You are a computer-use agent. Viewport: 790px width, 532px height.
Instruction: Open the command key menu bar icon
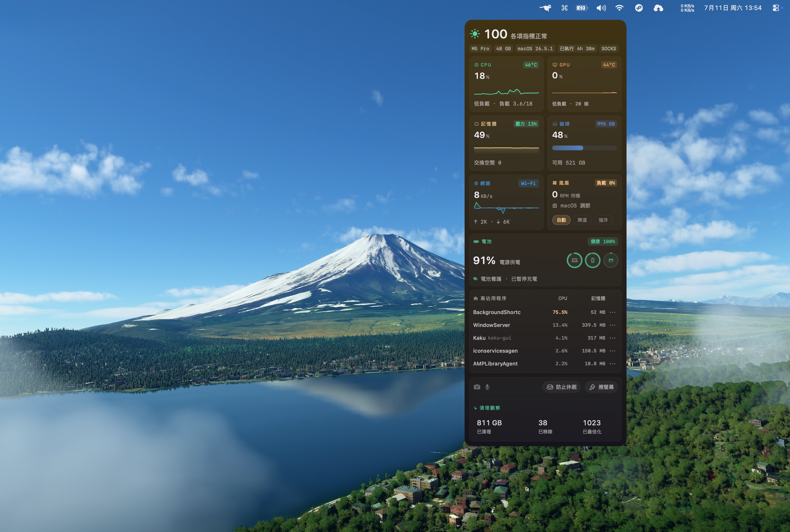564,8
